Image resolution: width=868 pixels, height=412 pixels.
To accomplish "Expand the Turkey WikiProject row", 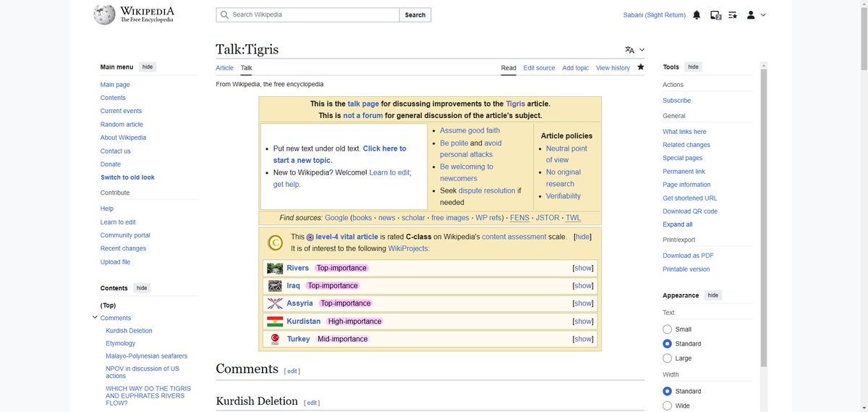I will coord(583,339).
